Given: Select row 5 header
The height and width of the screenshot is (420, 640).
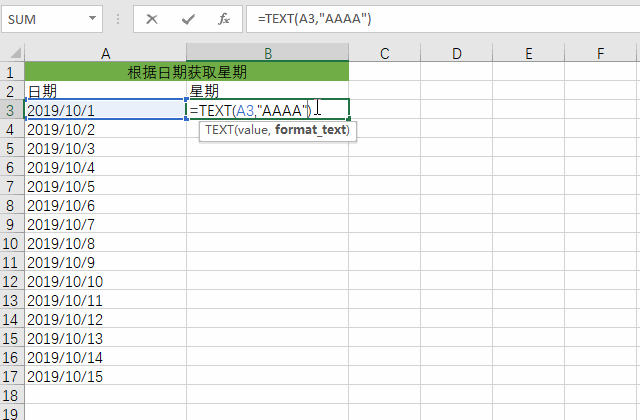Looking at the screenshot, I should pyautogui.click(x=12, y=148).
